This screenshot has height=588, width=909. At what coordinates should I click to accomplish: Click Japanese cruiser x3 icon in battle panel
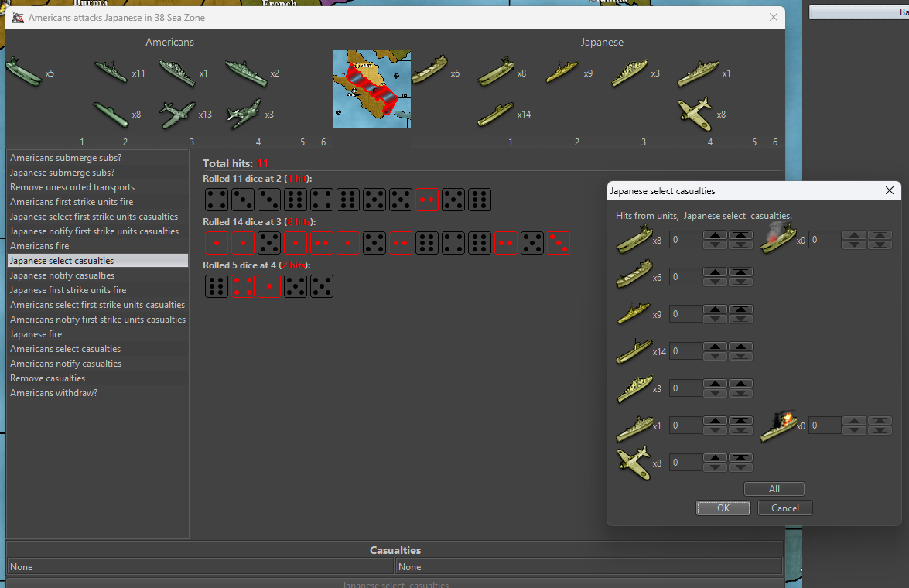tap(630, 73)
